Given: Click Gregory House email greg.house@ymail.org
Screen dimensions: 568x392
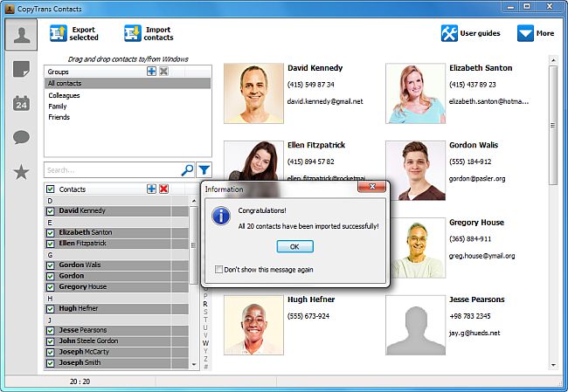Looking at the screenshot, I should click(481, 256).
